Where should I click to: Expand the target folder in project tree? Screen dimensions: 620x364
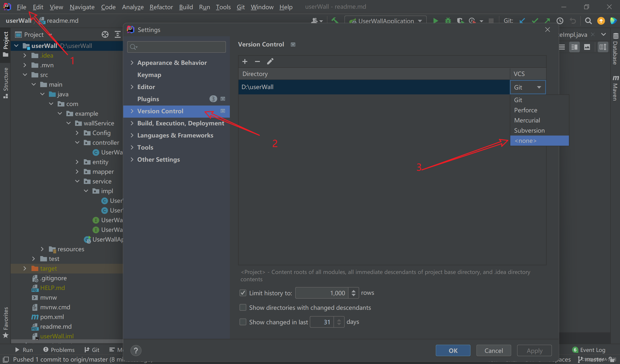click(x=25, y=268)
